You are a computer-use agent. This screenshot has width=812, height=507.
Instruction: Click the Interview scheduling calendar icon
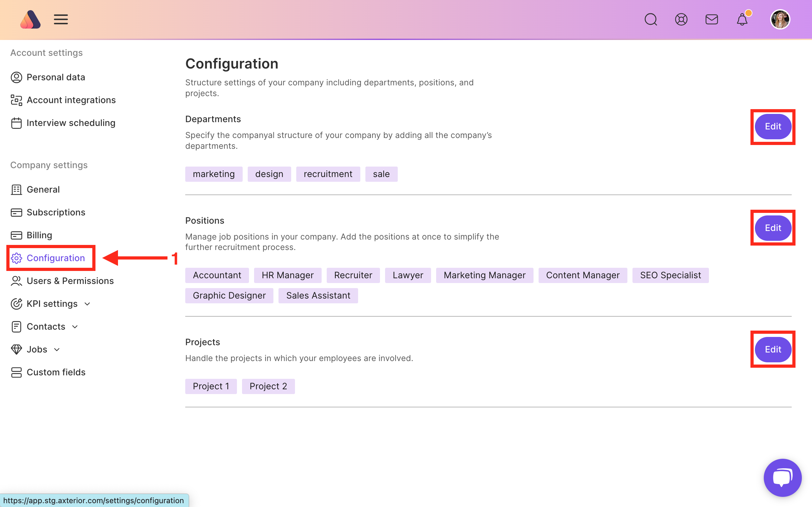[x=16, y=123]
